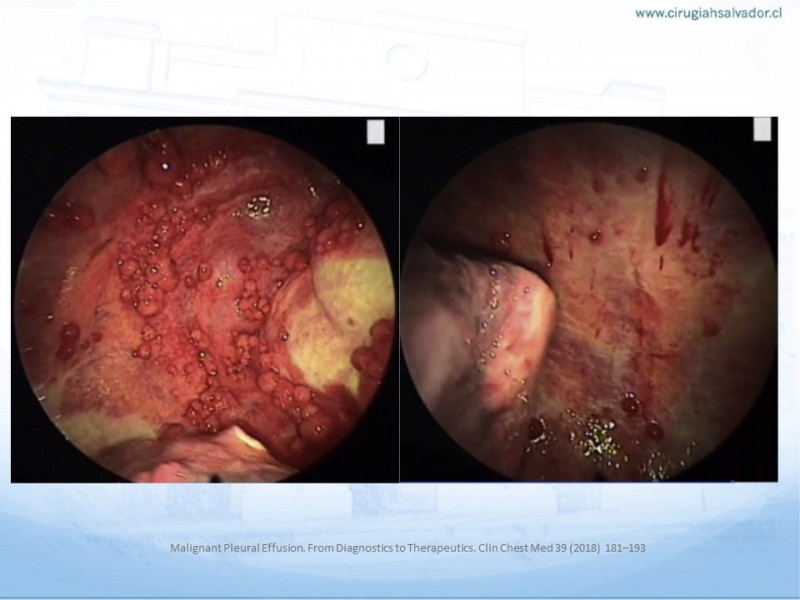The height and width of the screenshot is (600, 800).
Task: Click the Malignant Pleural Effusion citation text
Action: point(407,548)
